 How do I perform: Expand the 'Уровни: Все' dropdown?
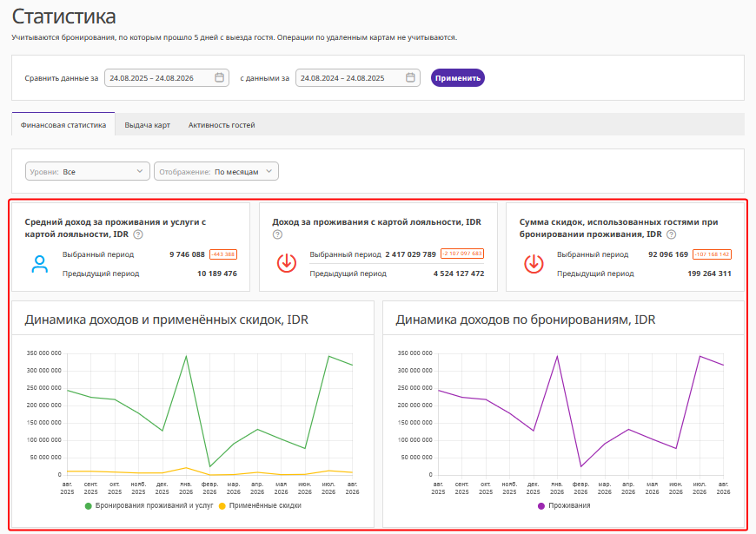tap(87, 172)
